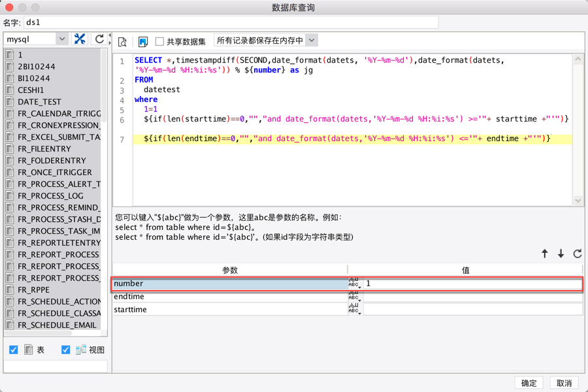Image resolution: width=588 pixels, height=392 pixels.
Task: Toggle the 视图 checkbox
Action: (x=65, y=350)
